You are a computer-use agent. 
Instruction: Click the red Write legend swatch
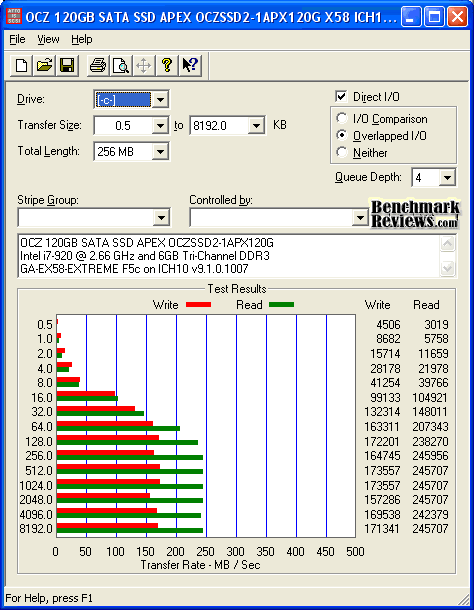(198, 305)
